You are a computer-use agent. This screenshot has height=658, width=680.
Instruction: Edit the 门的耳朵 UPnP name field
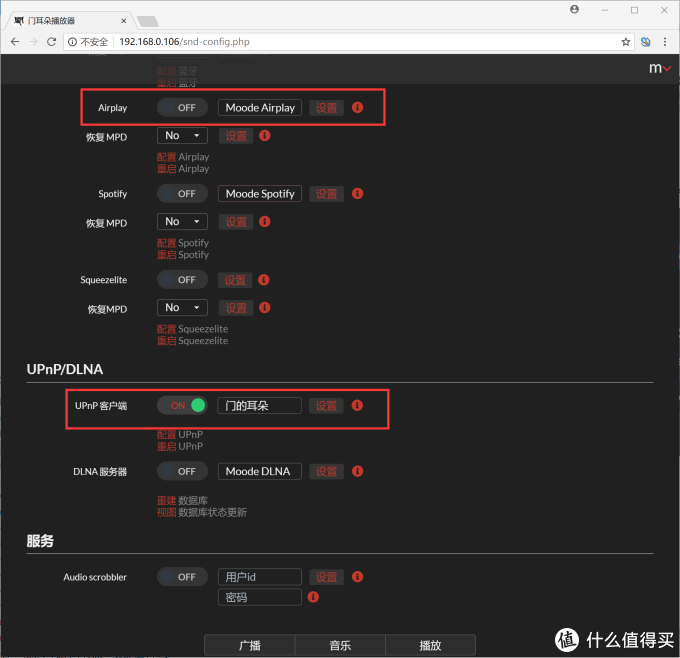coord(259,406)
